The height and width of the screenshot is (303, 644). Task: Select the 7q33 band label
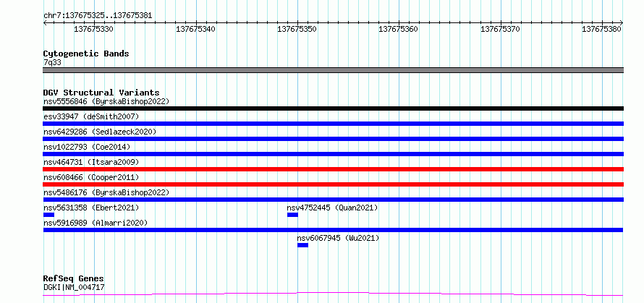pos(52,63)
